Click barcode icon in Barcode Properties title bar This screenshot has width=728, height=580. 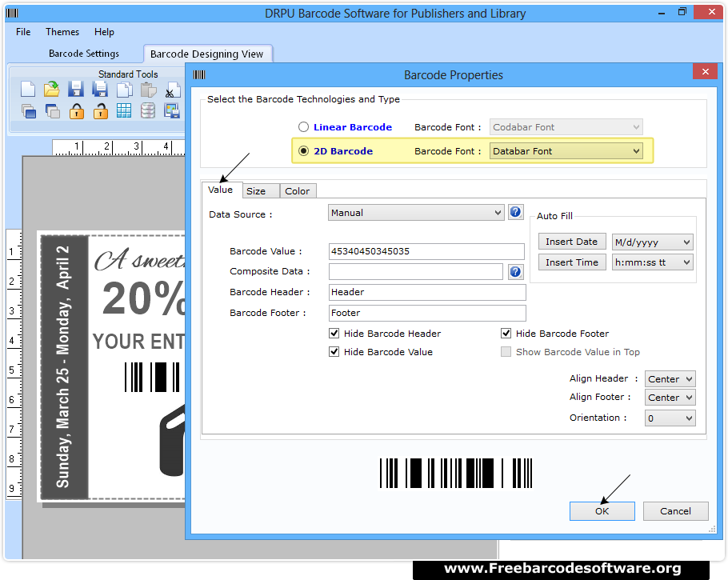point(199,74)
